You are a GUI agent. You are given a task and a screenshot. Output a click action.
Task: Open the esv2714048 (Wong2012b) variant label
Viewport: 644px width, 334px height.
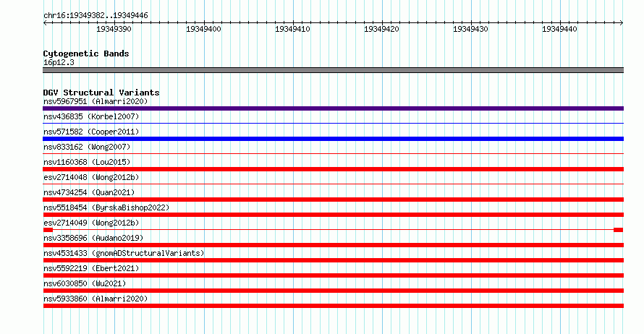pos(91,177)
